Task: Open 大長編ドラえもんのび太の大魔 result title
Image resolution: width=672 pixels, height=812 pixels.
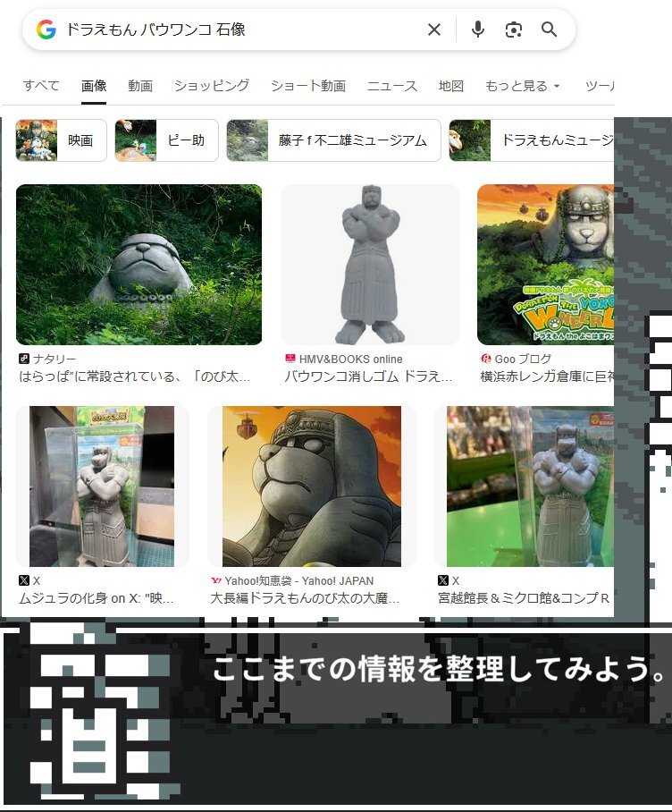Action: click(x=305, y=598)
